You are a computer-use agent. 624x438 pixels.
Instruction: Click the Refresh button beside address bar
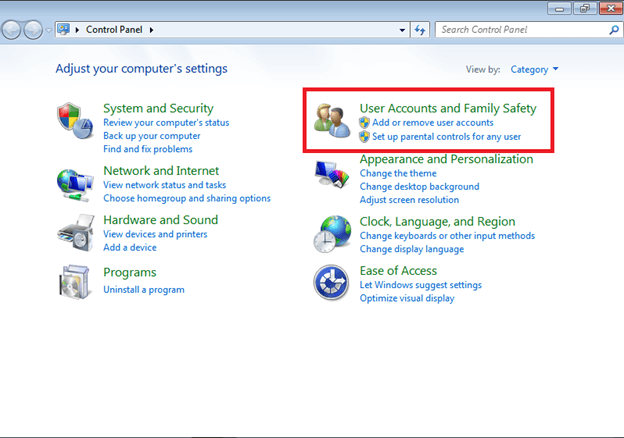coord(420,30)
